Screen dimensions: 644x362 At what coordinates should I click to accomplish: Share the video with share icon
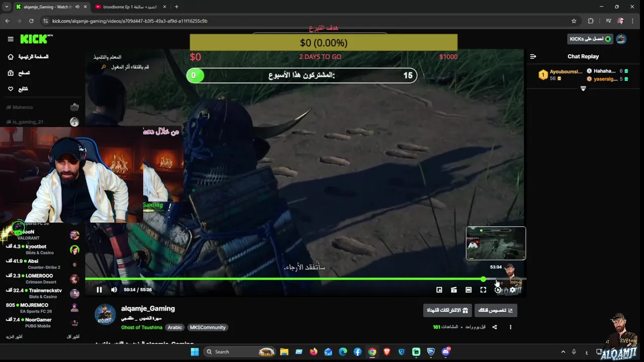(495, 327)
